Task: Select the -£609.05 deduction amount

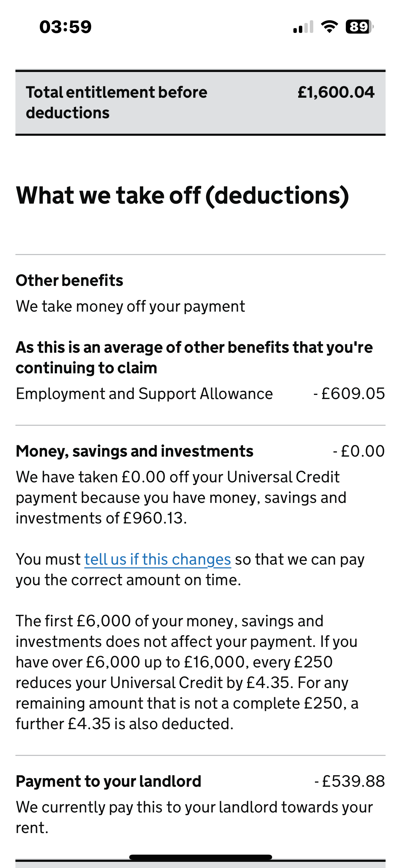Action: tap(349, 394)
